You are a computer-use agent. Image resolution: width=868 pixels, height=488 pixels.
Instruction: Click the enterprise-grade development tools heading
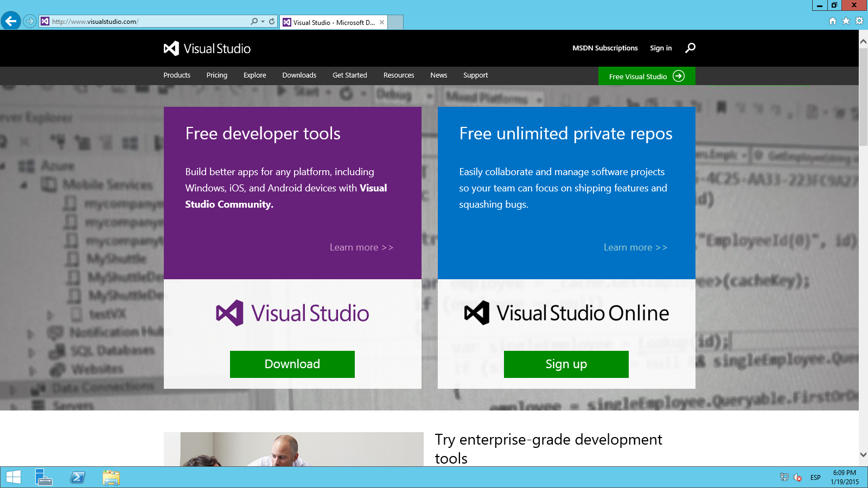[x=548, y=448]
